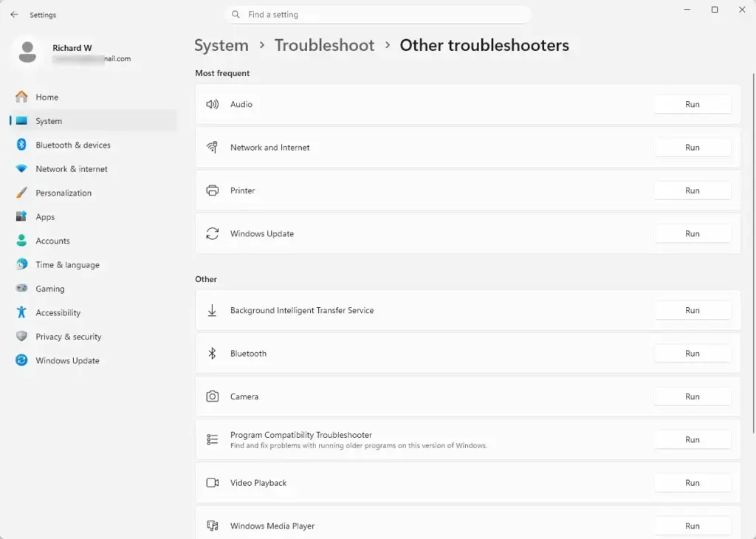Screen dimensions: 756x539
Task: Click the Gaming controller icon
Action: (21, 288)
